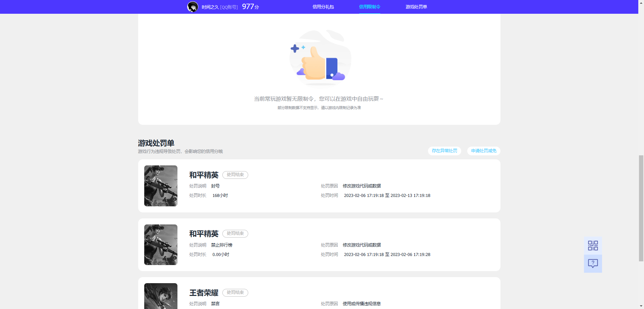644x309 pixels.
Task: Click the 处罚结束 badge on the first record
Action: point(235,175)
